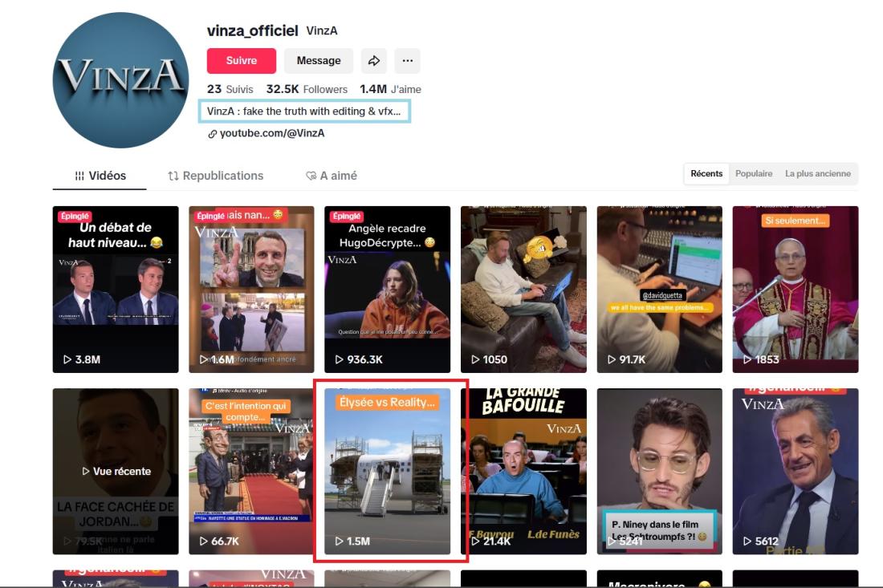The image size is (883, 588).
Task: Switch to the A aimé tab
Action: pos(331,176)
